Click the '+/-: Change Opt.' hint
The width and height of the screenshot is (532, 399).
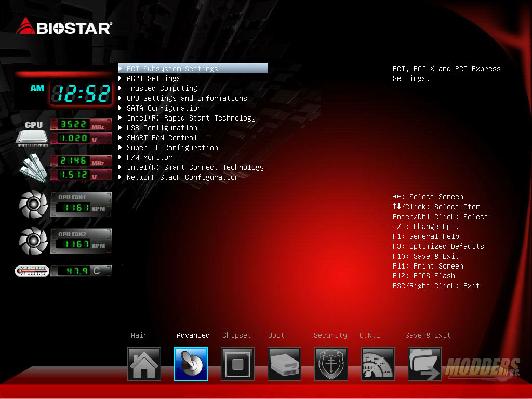[425, 227]
